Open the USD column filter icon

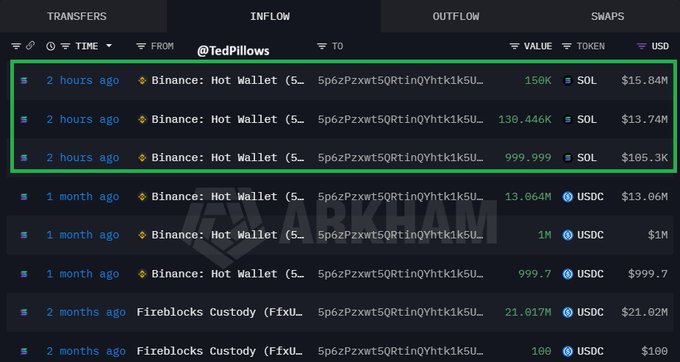tap(641, 46)
